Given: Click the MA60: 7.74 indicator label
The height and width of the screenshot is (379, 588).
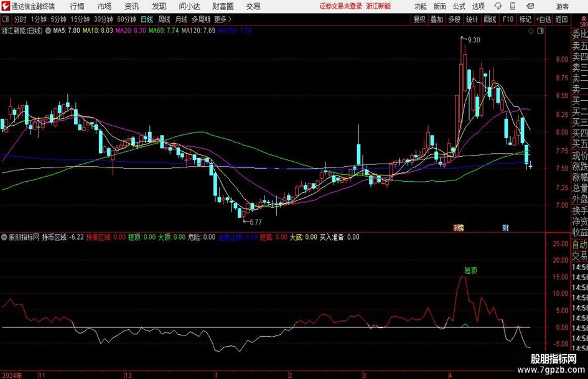Looking at the screenshot, I should pos(164,30).
